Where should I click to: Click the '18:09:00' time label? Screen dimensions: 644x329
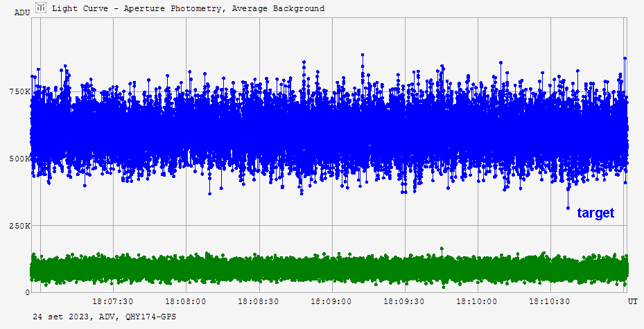point(331,301)
